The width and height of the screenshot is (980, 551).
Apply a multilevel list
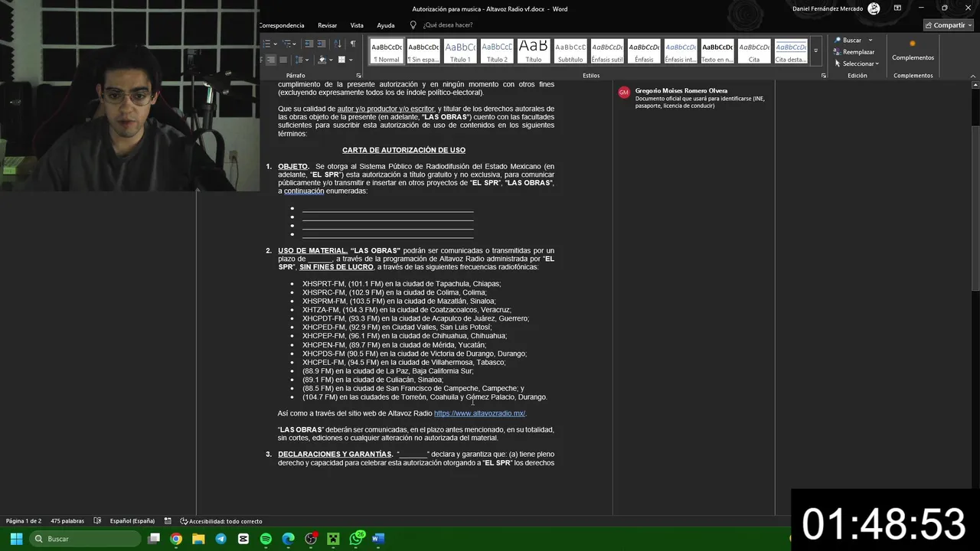click(x=286, y=44)
